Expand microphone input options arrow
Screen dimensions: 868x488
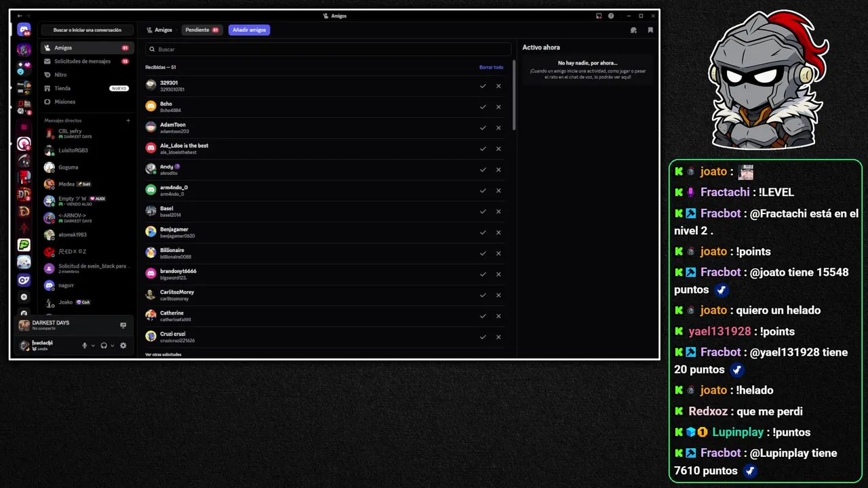click(93, 346)
